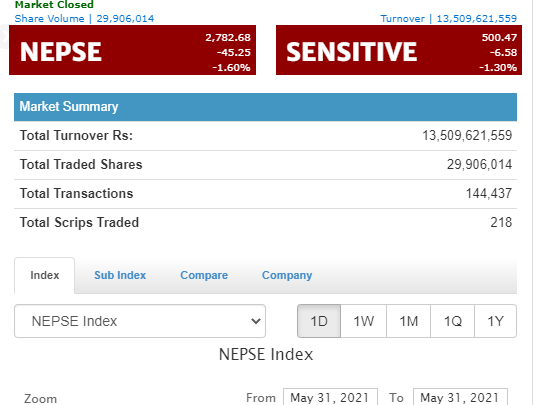Open the NEPSE Index dropdown
This screenshot has height=405, width=554.
140,321
